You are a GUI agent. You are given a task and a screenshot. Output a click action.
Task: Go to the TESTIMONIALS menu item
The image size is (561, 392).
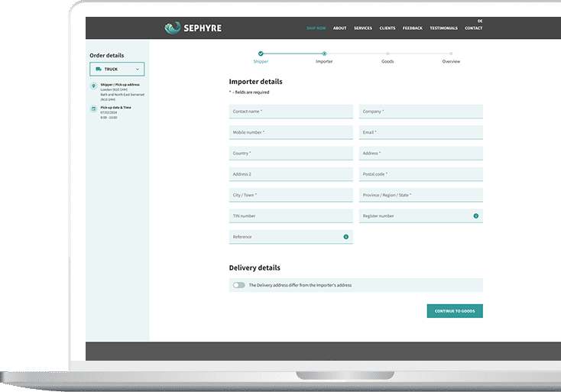point(443,28)
